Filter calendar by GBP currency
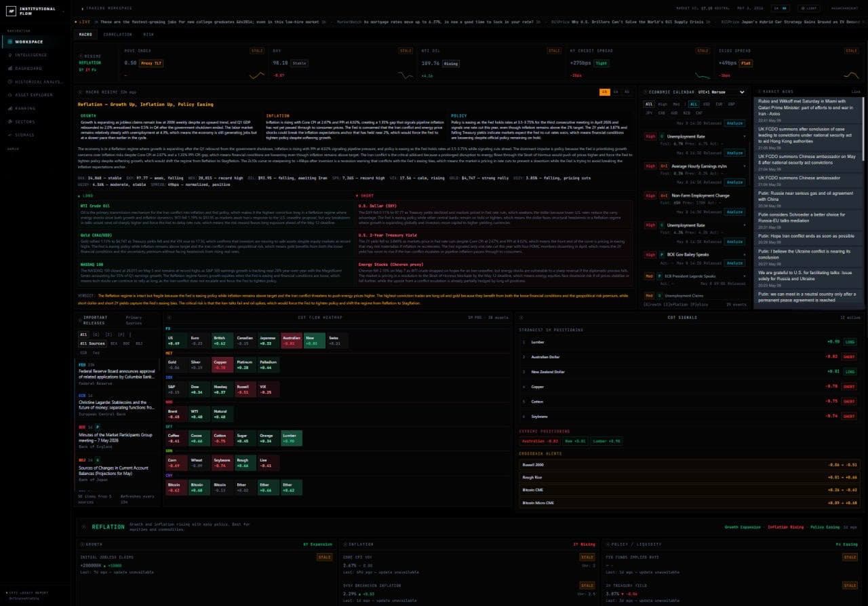This screenshot has width=868, height=606. [x=732, y=104]
